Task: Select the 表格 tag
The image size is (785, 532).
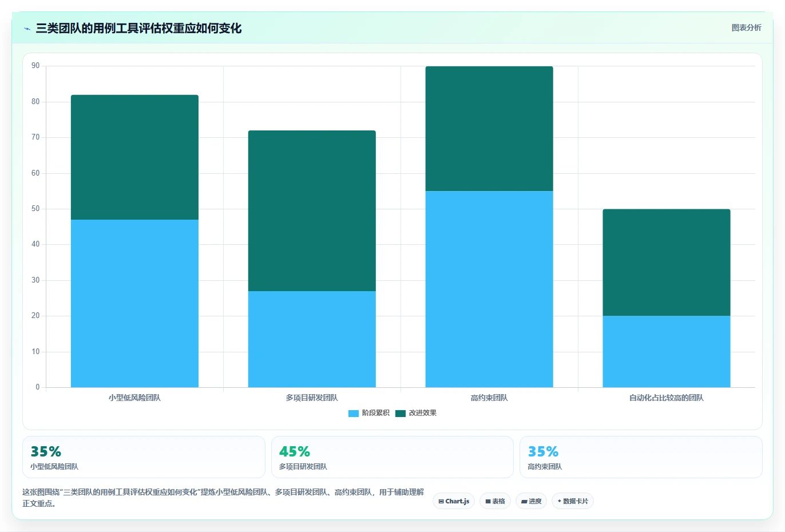Action: 495,501
